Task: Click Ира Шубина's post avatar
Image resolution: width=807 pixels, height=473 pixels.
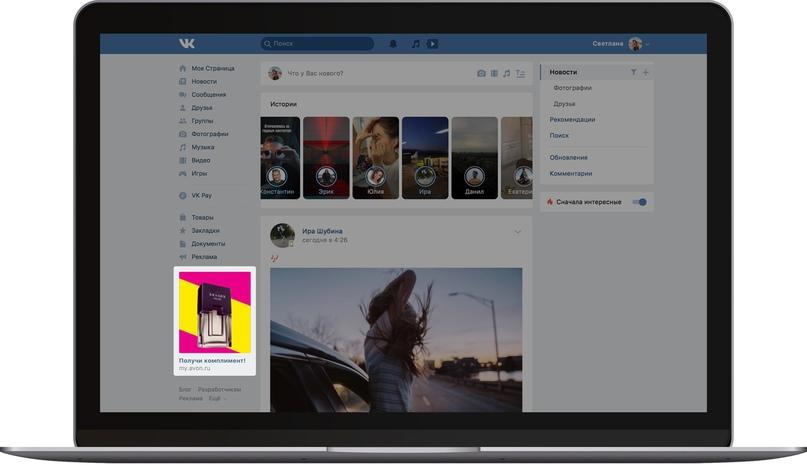Action: coord(282,235)
